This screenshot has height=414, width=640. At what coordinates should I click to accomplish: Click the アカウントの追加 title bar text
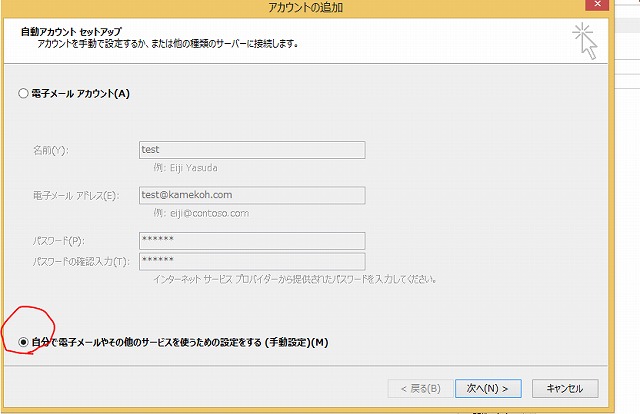305,7
